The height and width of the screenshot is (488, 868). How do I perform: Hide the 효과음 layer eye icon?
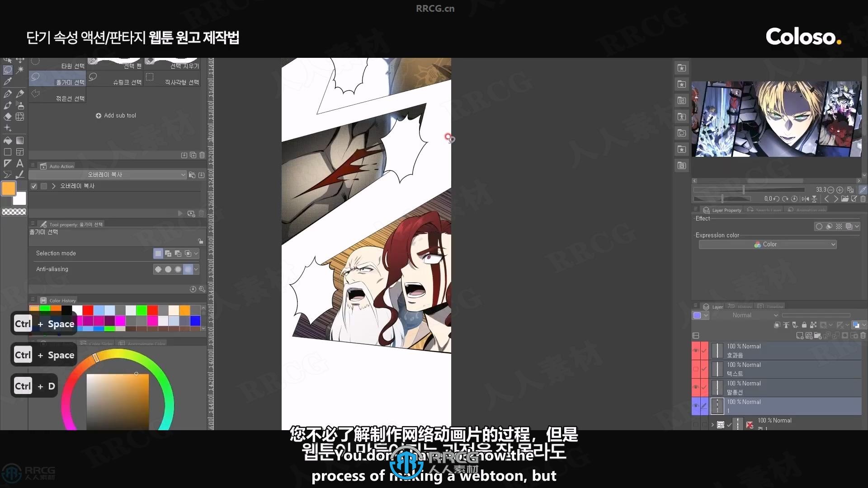point(696,351)
